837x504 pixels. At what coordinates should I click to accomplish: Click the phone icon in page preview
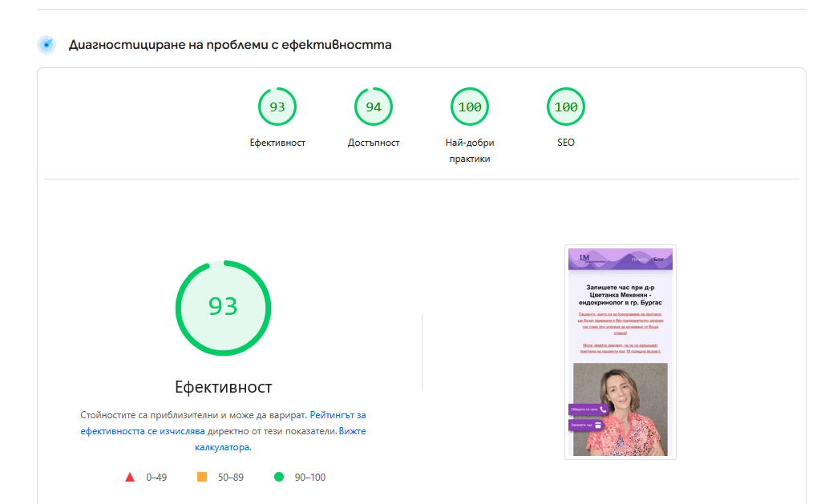coord(603,409)
